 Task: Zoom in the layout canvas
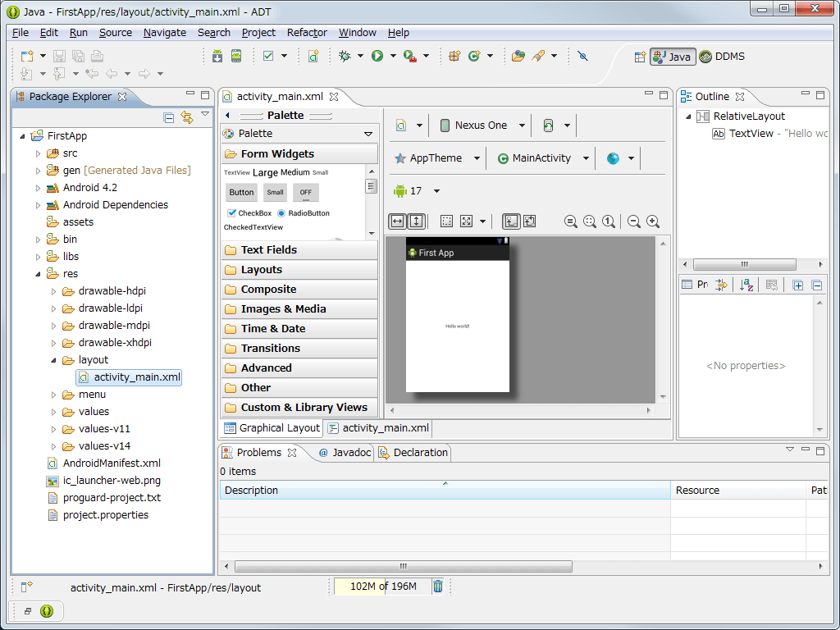click(x=653, y=221)
